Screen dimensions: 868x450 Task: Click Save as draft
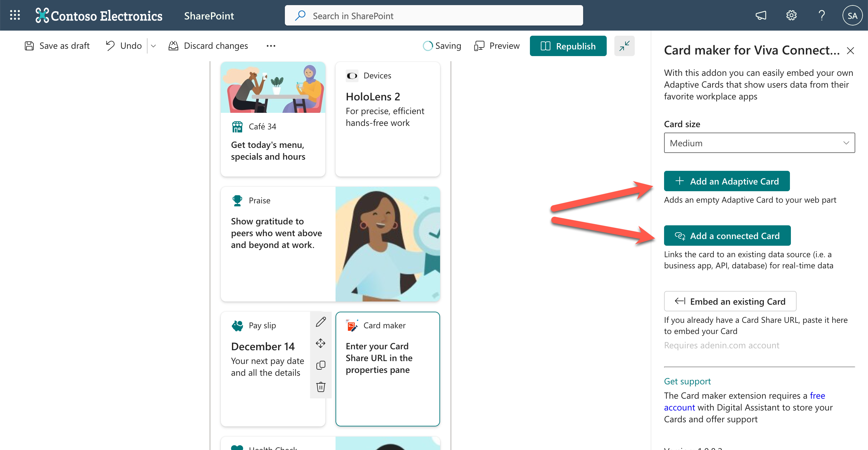point(57,46)
